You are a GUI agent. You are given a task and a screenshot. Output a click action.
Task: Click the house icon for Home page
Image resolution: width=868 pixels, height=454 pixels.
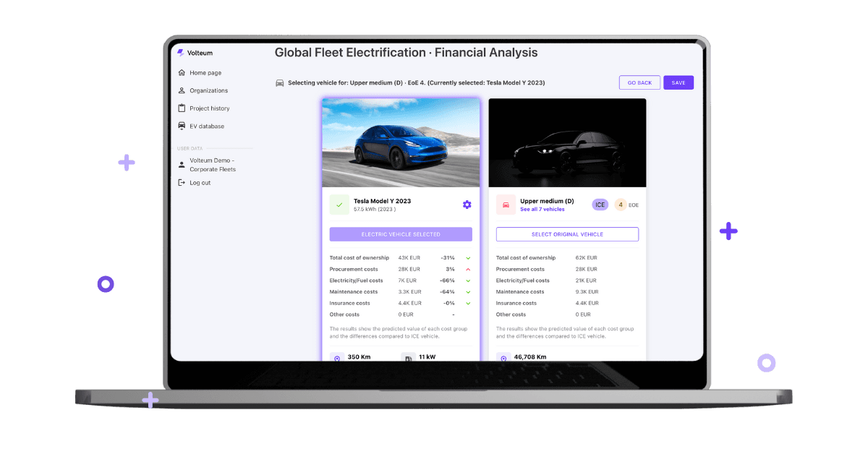[x=182, y=73]
